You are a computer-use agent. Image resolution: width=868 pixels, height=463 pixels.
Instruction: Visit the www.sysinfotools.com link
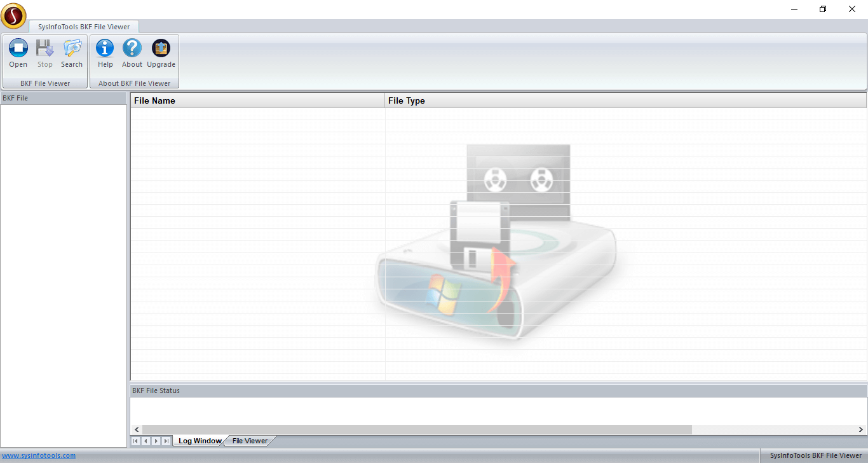click(39, 455)
